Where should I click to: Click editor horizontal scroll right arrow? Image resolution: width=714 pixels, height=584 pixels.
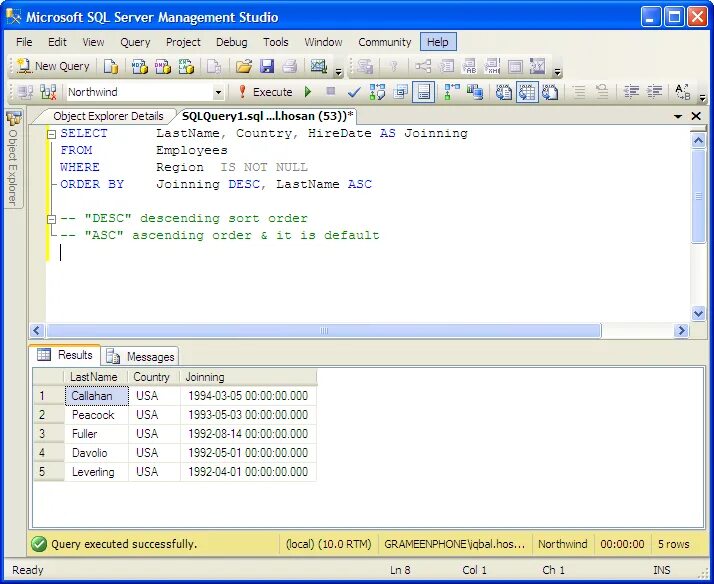(x=681, y=331)
